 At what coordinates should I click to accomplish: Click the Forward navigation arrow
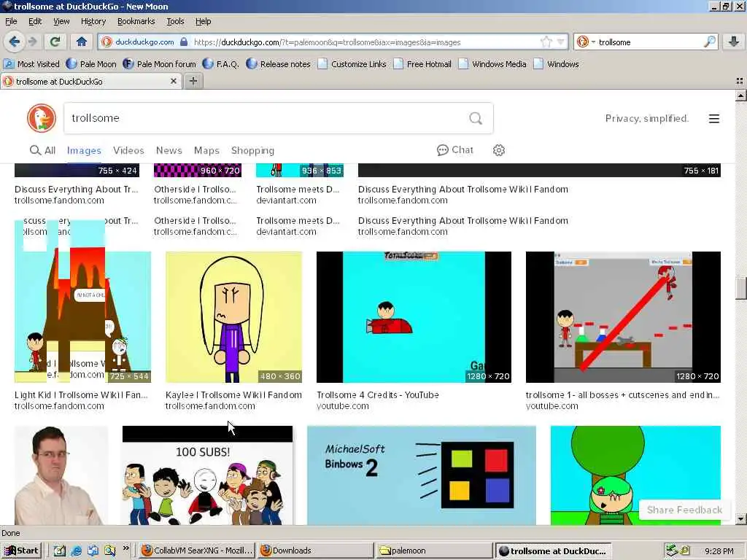pyautogui.click(x=32, y=42)
